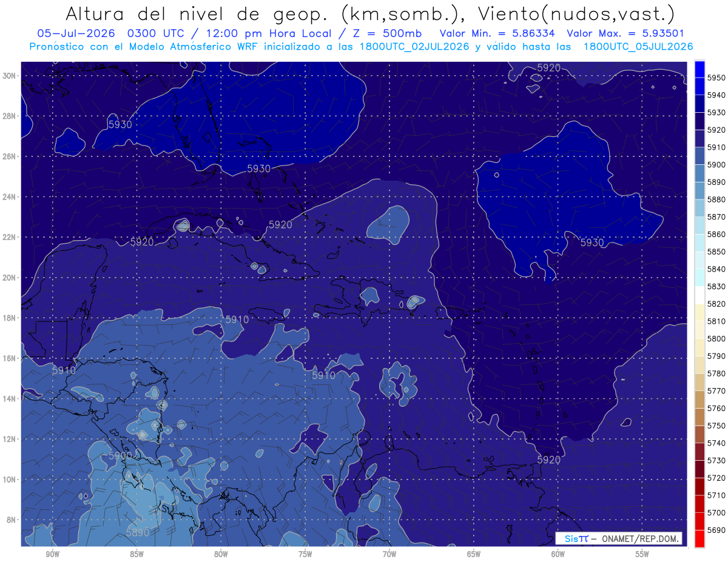The width and height of the screenshot is (728, 562).
Task: Click the 5780 color scale label
Action: click(717, 373)
